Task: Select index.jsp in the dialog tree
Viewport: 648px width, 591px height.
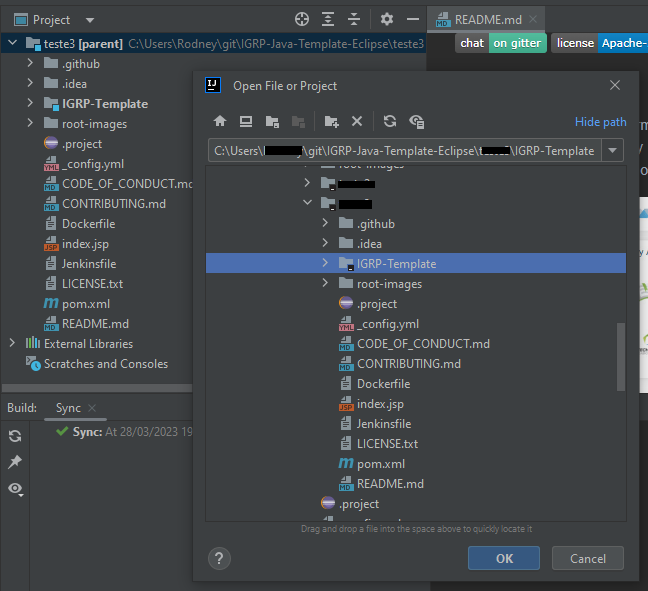Action: pos(372,404)
